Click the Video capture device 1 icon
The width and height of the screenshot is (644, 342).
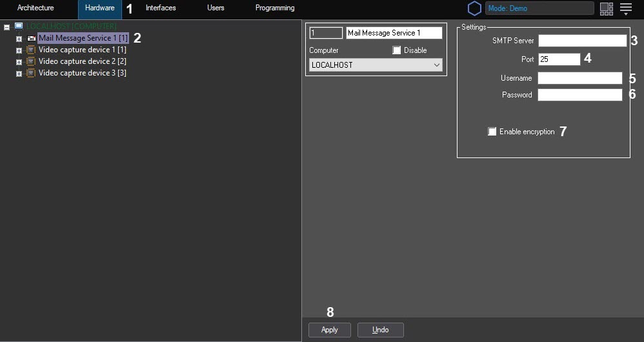click(31, 50)
